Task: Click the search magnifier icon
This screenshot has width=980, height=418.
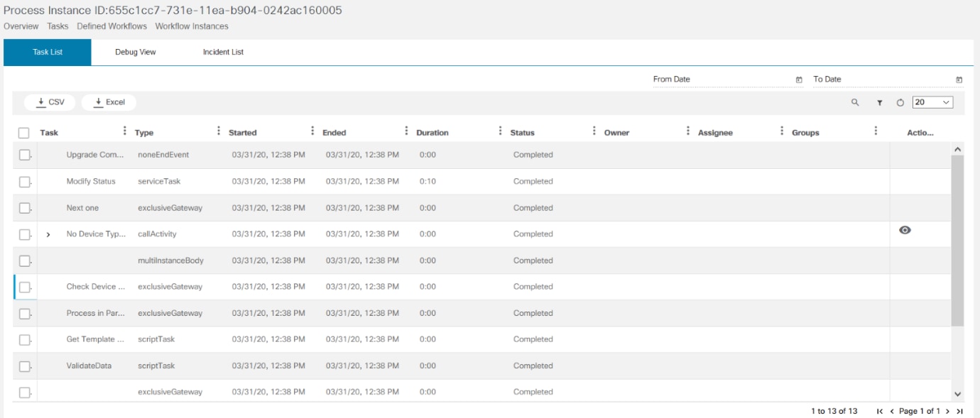Action: tap(855, 103)
